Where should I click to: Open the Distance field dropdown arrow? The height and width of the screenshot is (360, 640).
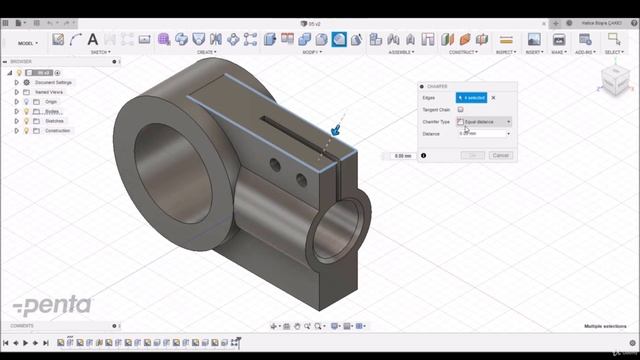click(509, 133)
